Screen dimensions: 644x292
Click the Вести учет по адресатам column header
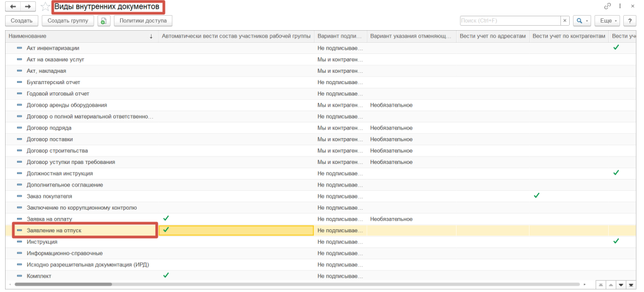click(492, 36)
